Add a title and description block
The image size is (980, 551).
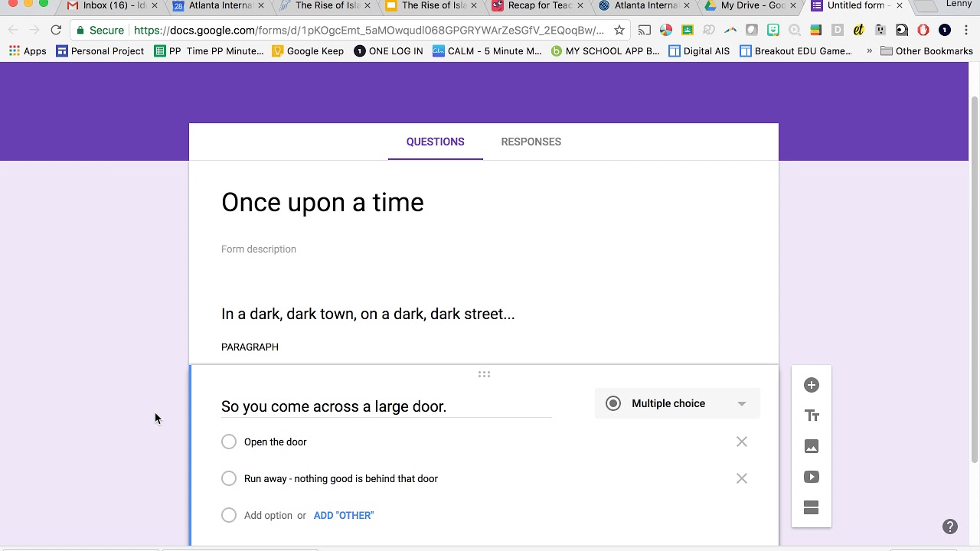(812, 416)
